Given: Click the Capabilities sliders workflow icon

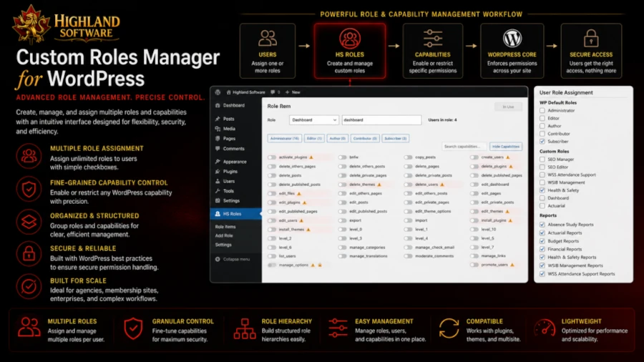Looking at the screenshot, I should (x=432, y=39).
